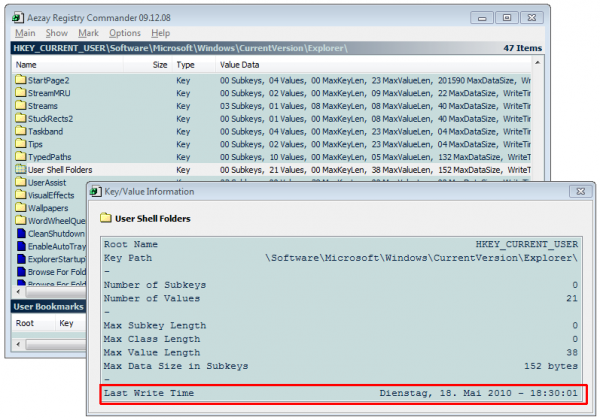The width and height of the screenshot is (600, 420).
Task: Select the Wallpapers row name
Action: click(x=48, y=208)
